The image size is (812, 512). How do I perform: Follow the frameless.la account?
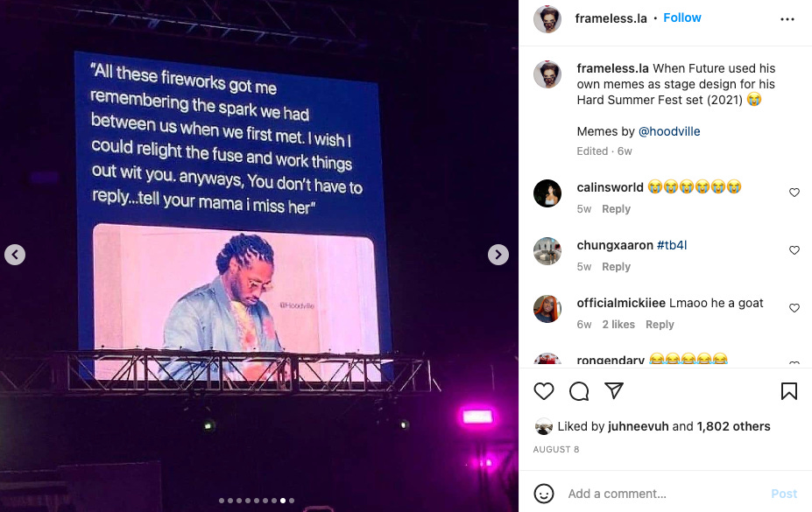[682, 18]
